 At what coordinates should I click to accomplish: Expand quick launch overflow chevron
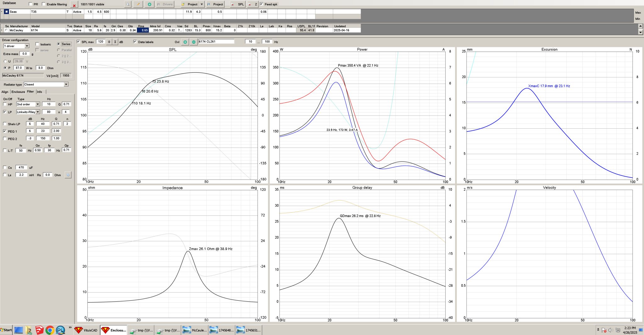[x=70, y=328]
